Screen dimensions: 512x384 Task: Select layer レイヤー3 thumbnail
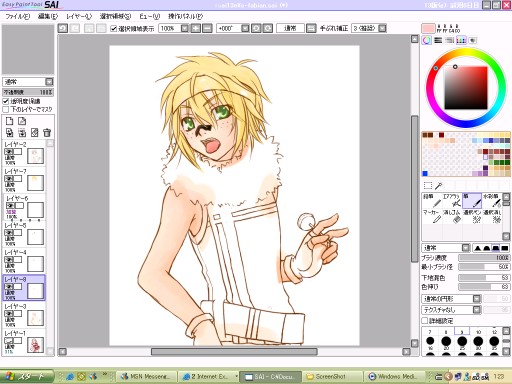click(x=35, y=317)
